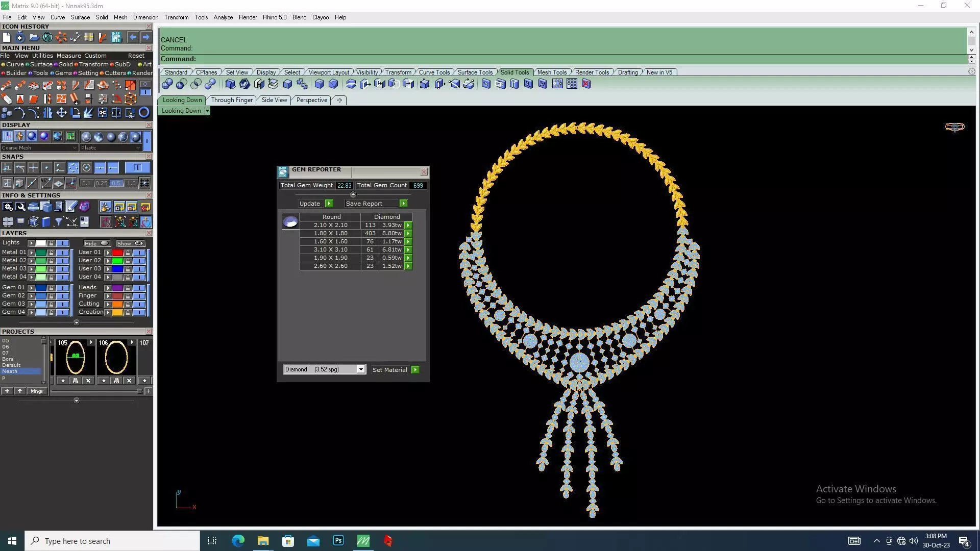Image resolution: width=980 pixels, height=551 pixels.
Task: Toggle the 0.5 snap distance option
Action: (116, 183)
